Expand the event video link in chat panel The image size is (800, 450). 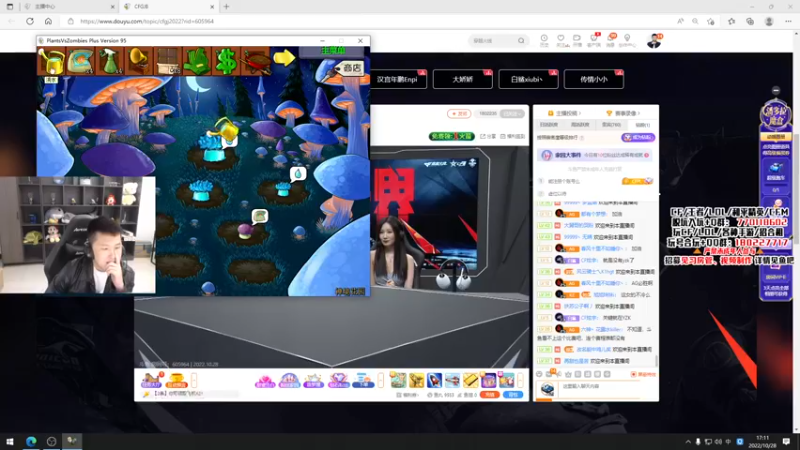(623, 113)
